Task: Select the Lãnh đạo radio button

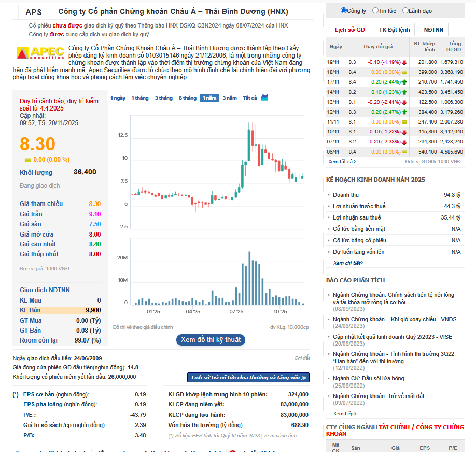Action: [x=405, y=10]
